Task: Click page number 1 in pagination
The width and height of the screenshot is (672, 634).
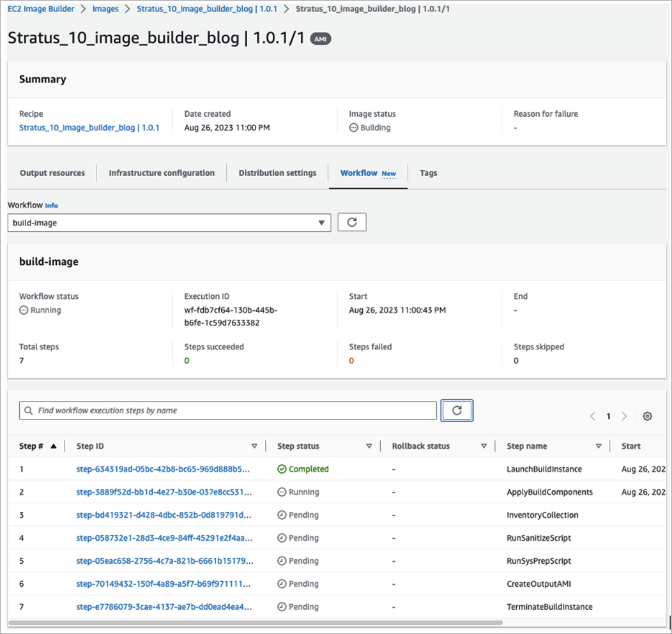Action: (608, 416)
